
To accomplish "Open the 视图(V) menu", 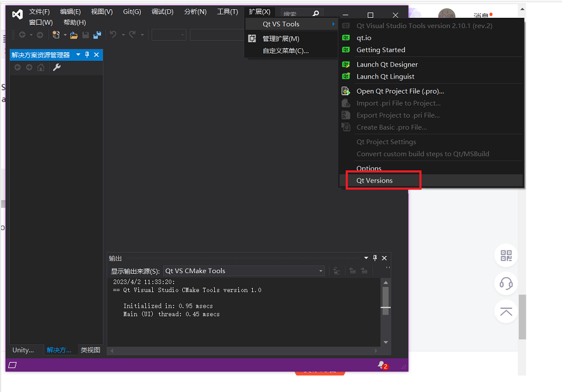I will (102, 12).
